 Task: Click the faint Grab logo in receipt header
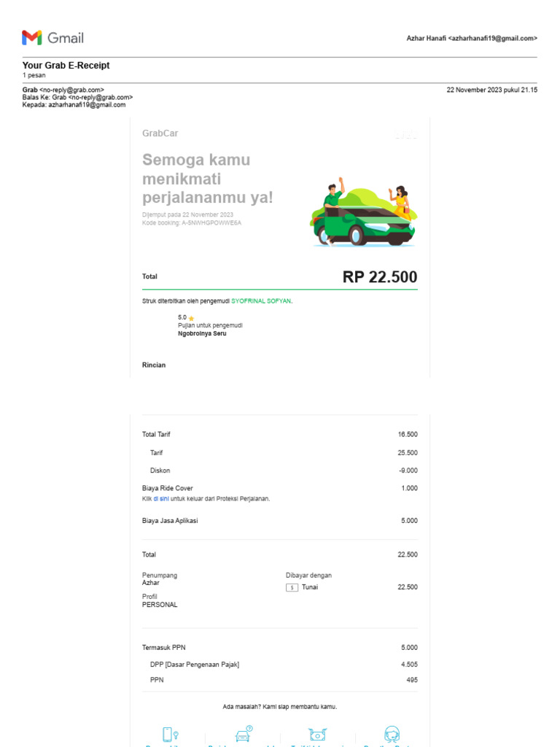pos(406,134)
